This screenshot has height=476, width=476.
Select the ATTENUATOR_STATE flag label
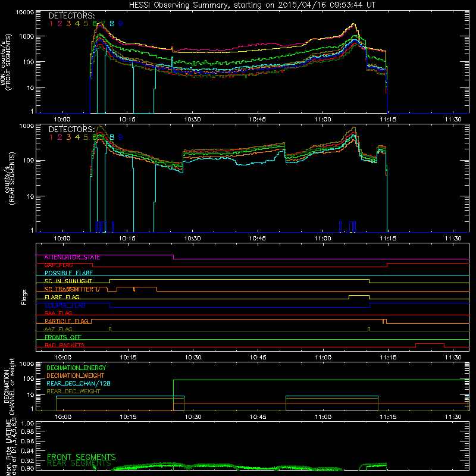tap(72, 258)
